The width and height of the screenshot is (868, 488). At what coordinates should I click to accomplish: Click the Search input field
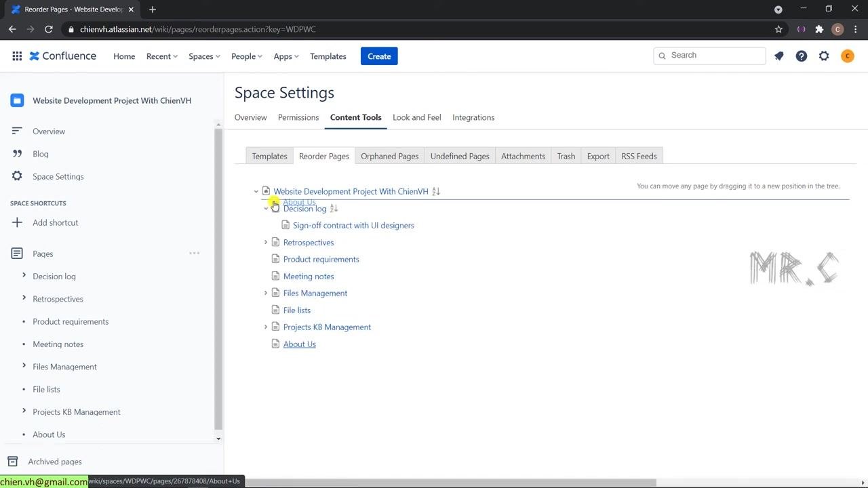[710, 56]
